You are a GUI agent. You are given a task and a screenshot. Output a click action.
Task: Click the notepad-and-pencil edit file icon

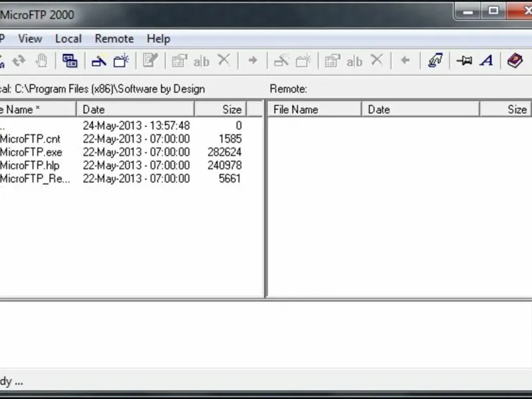point(150,61)
